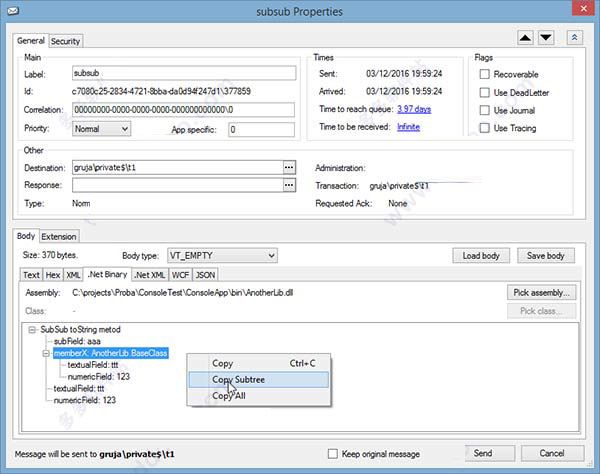The width and height of the screenshot is (600, 474).
Task: Open the .Net XML tab
Action: [x=150, y=275]
